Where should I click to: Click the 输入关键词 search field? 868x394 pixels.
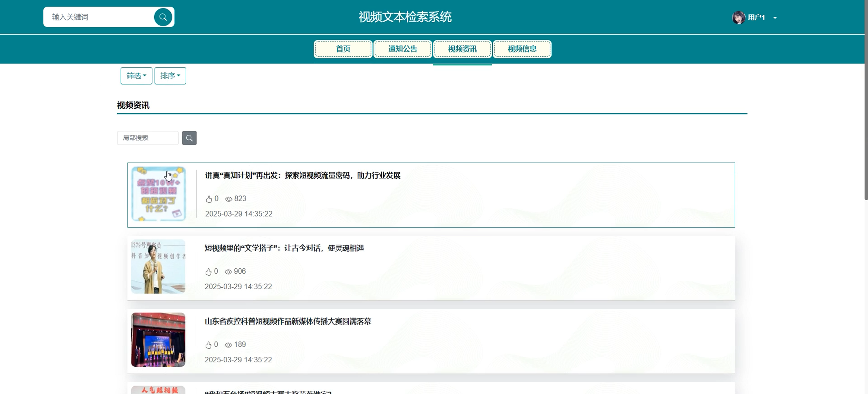pyautogui.click(x=101, y=17)
